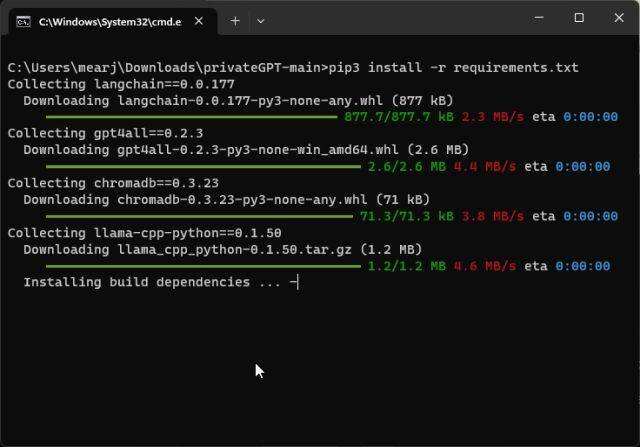Viewport: 640px width, 447px height.
Task: Click the chromadb whl download line
Action: [227, 200]
